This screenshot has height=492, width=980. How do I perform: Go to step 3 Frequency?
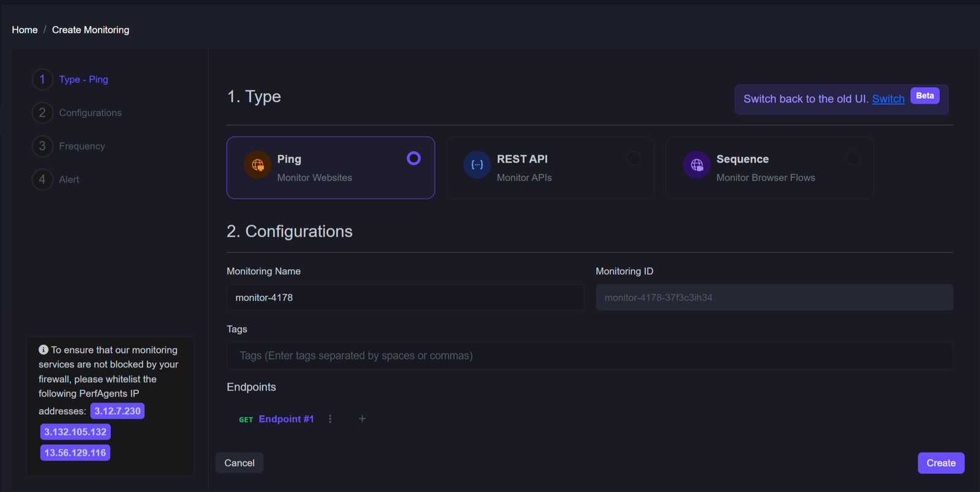click(69, 146)
